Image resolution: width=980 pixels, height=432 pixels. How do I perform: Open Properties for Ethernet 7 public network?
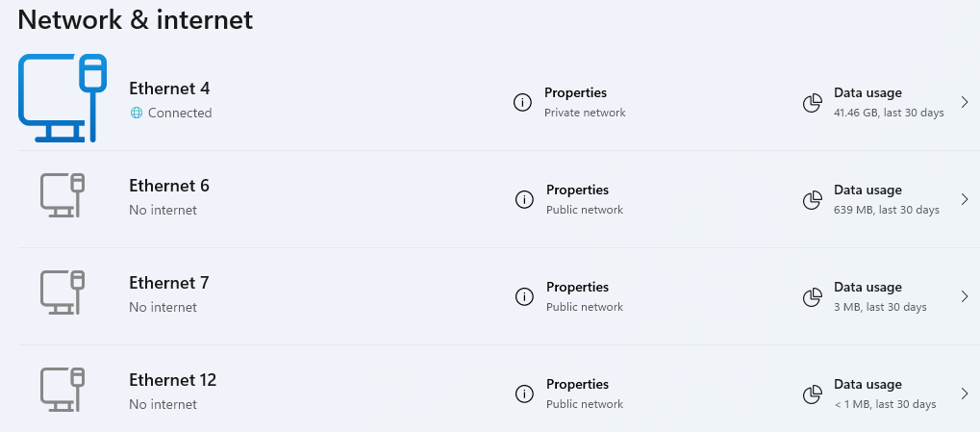pyautogui.click(x=577, y=288)
